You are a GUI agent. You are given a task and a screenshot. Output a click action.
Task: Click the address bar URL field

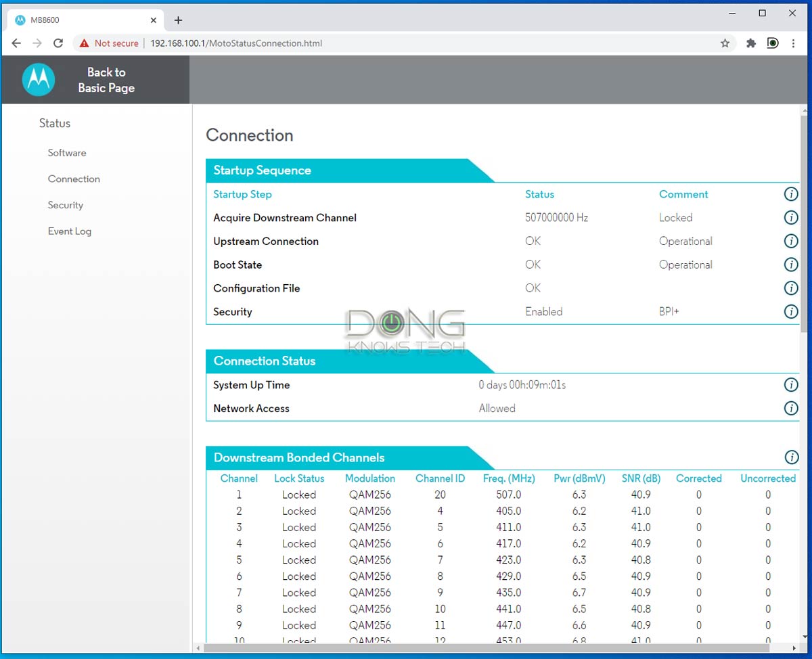(x=406, y=43)
